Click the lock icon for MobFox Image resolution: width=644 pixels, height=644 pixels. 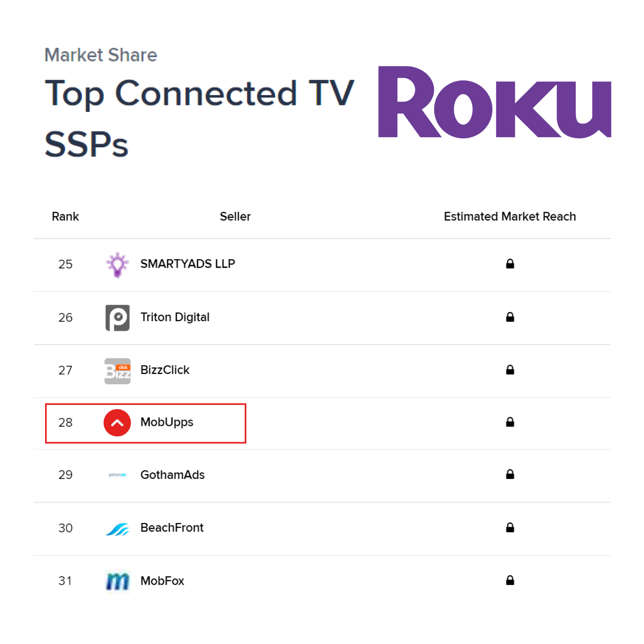click(x=510, y=580)
